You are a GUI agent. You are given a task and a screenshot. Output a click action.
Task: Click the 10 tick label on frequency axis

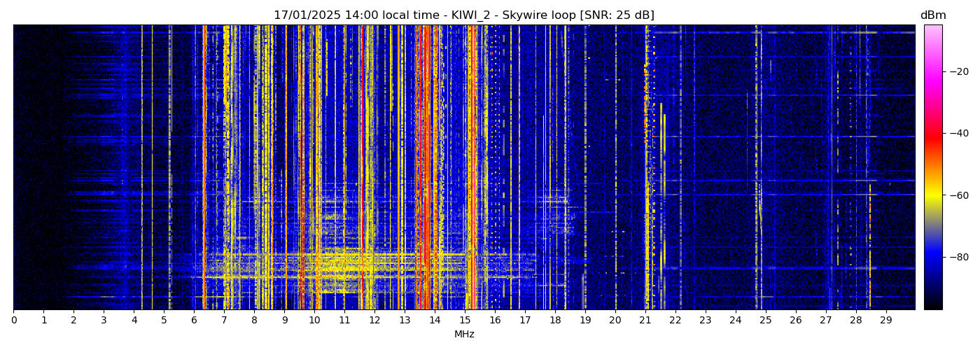tap(314, 320)
